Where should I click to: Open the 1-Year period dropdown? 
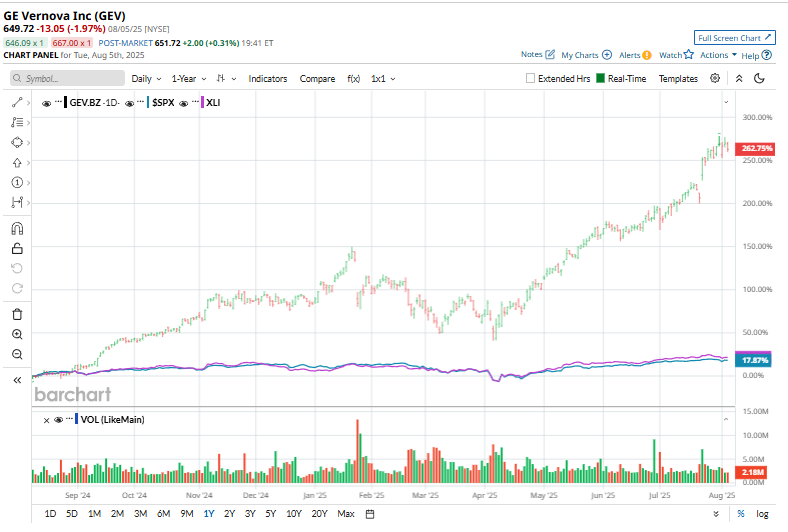(189, 79)
